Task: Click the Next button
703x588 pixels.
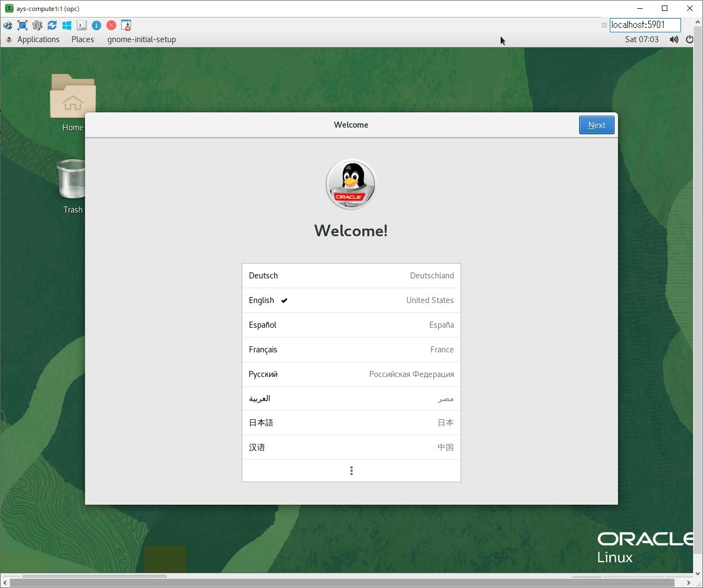Action: click(x=597, y=125)
